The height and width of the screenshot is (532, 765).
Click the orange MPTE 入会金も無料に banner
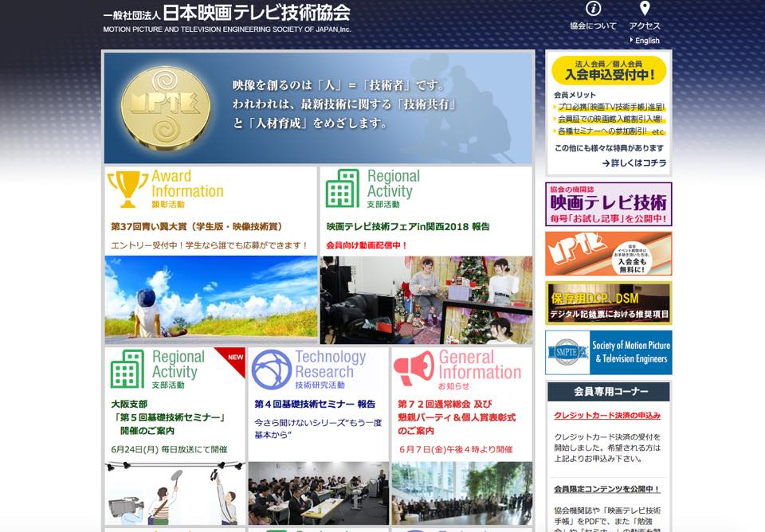pyautogui.click(x=608, y=253)
